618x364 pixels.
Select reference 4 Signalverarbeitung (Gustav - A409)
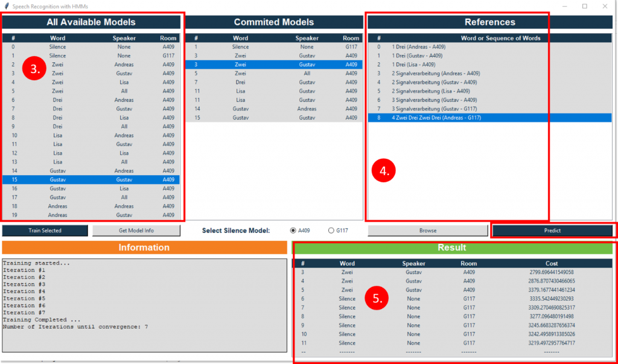point(490,83)
